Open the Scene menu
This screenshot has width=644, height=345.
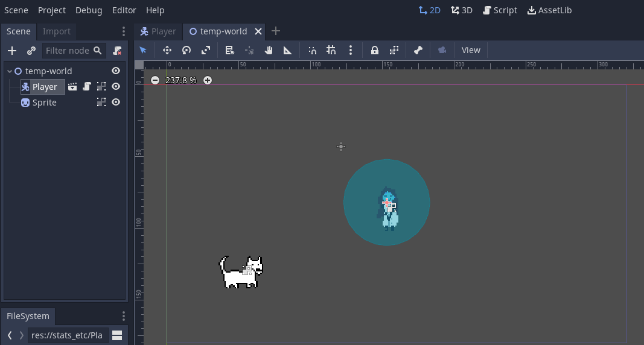coord(16,10)
